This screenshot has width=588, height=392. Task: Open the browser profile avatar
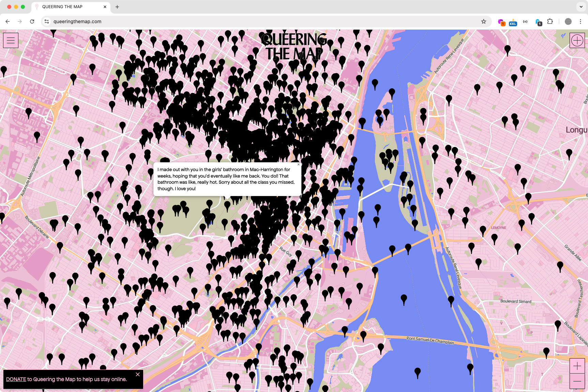click(568, 21)
